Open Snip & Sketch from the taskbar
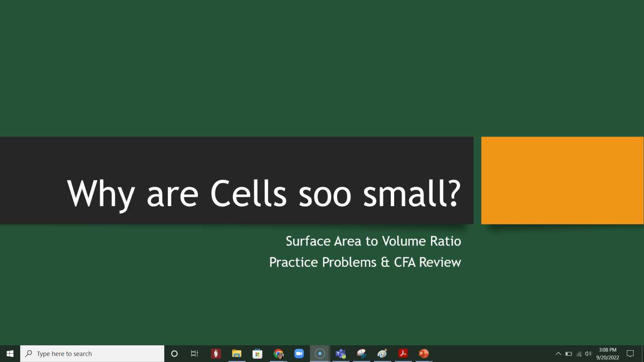 [361, 353]
